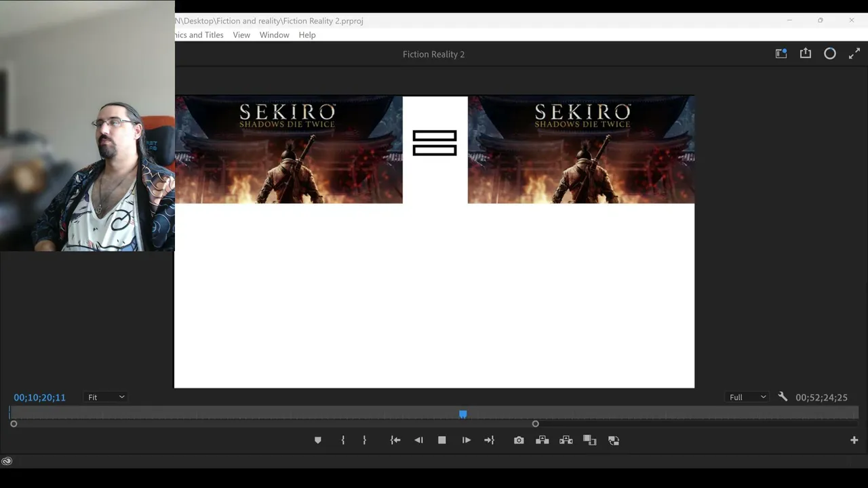Jump to the Out point

(x=489, y=441)
